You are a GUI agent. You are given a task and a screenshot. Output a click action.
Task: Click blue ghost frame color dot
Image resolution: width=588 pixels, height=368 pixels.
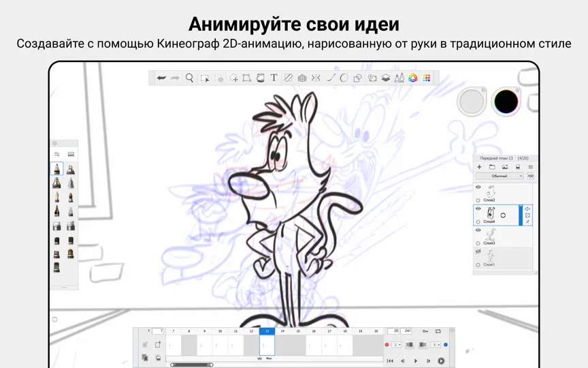click(446, 345)
